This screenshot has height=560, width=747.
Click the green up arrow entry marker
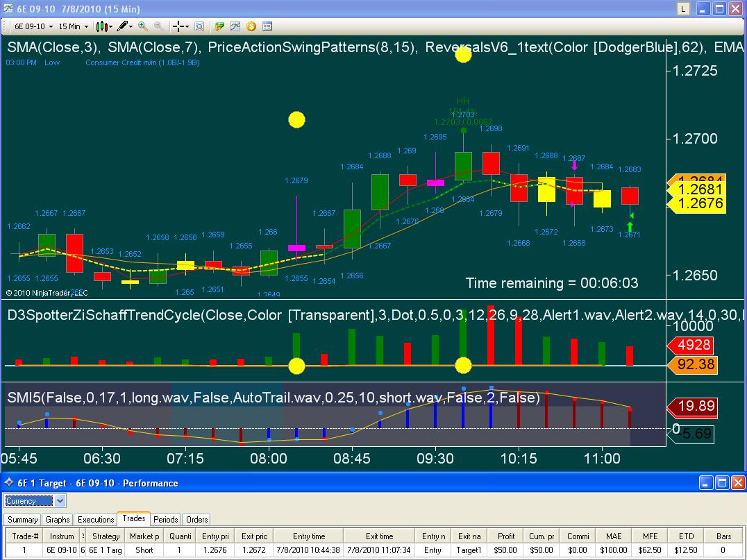(x=630, y=227)
